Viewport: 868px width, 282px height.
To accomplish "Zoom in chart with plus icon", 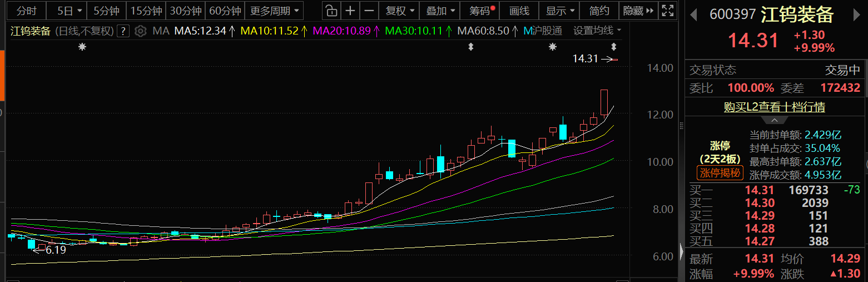I will click(350, 11).
